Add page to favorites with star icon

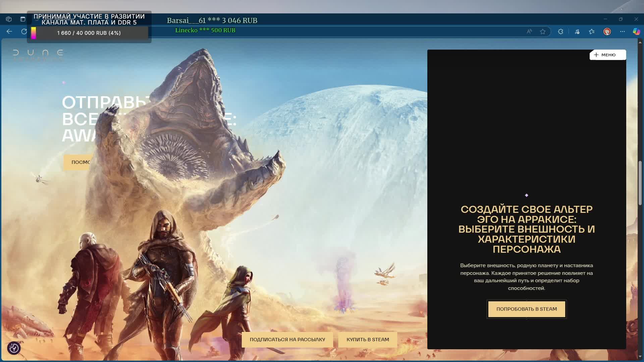click(543, 32)
